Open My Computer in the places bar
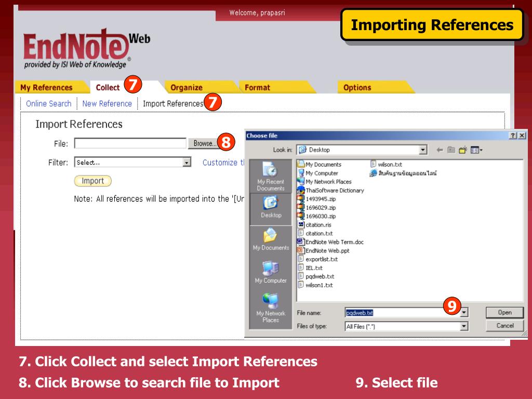Viewport: 532px width, 399px height. [x=271, y=272]
